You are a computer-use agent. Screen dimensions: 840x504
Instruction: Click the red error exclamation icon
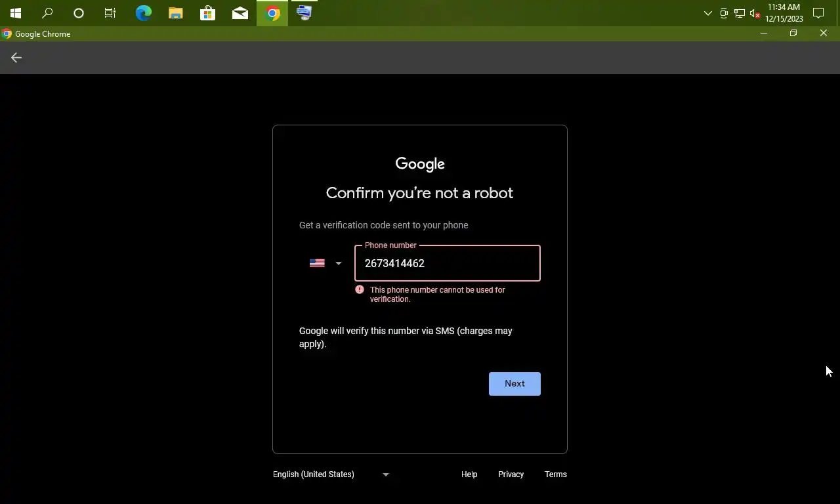coord(360,289)
